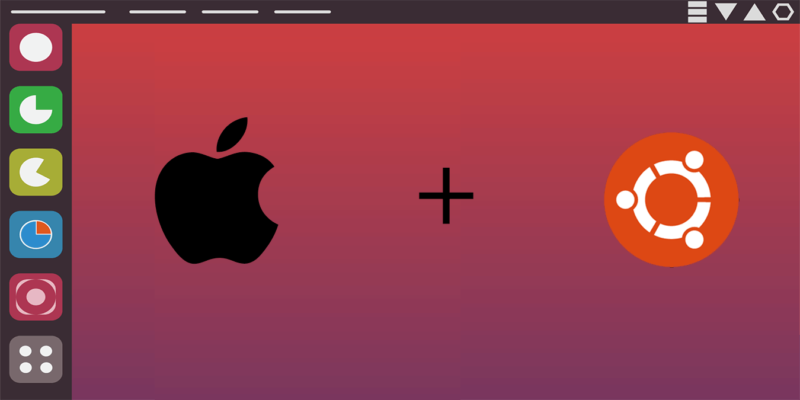Open the hexagon system icon in top panel

[x=783, y=12]
